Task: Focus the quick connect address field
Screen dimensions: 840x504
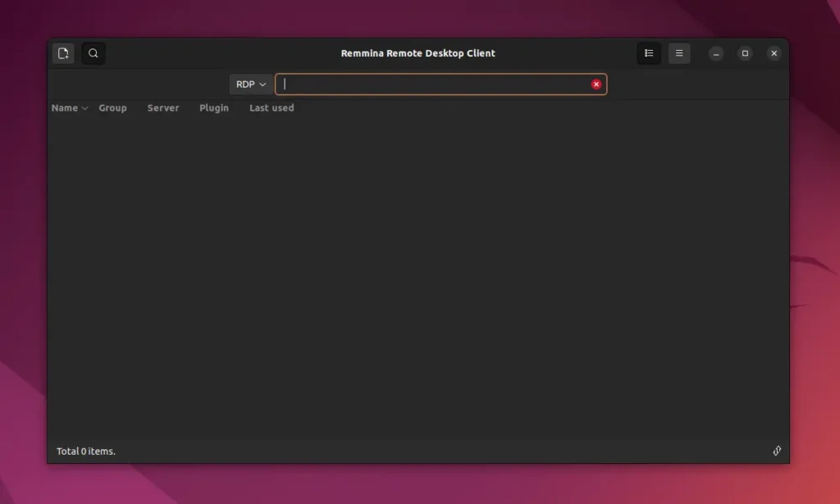Action: pos(435,84)
